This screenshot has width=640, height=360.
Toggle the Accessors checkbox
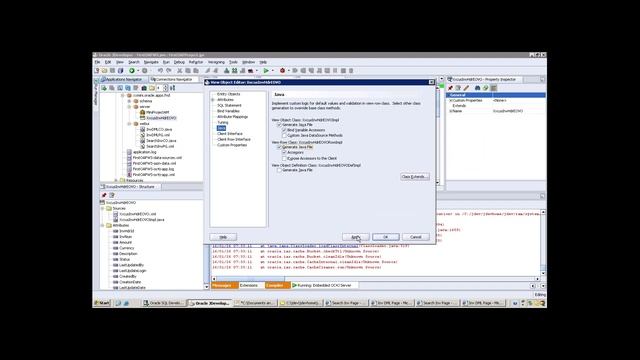pos(284,152)
